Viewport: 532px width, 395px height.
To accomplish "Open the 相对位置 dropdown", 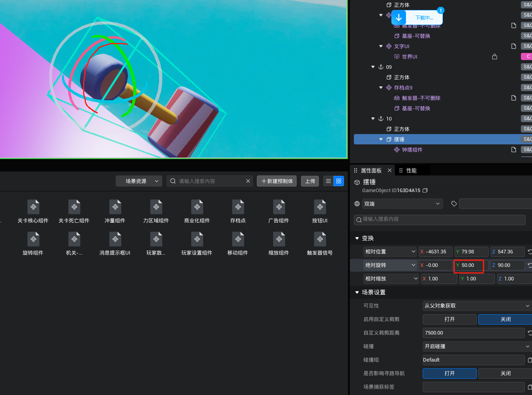I will 390,252.
